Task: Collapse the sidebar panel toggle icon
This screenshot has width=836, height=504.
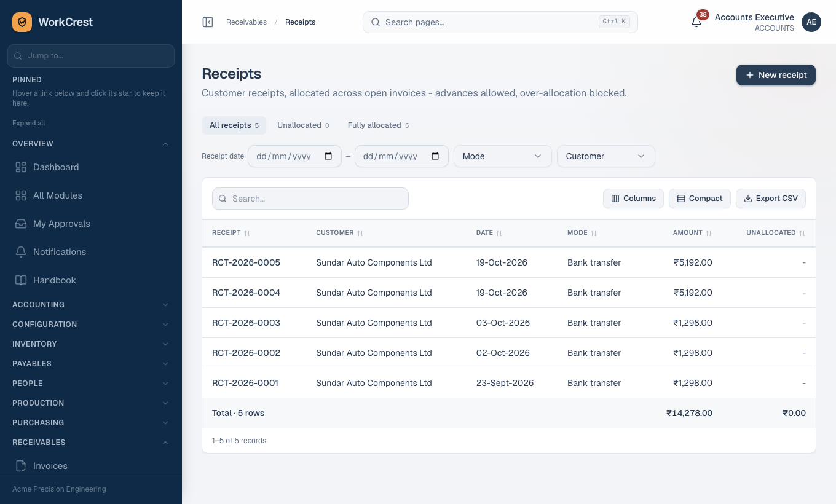Action: [x=208, y=22]
